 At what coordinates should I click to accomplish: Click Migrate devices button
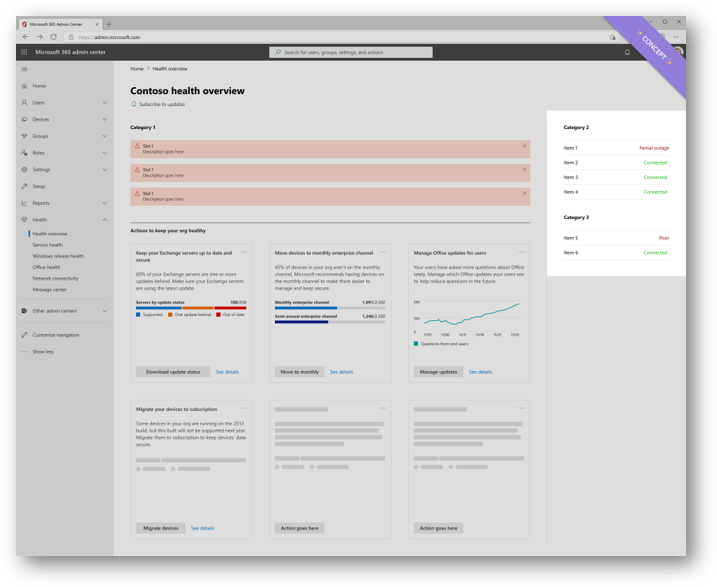click(x=161, y=528)
